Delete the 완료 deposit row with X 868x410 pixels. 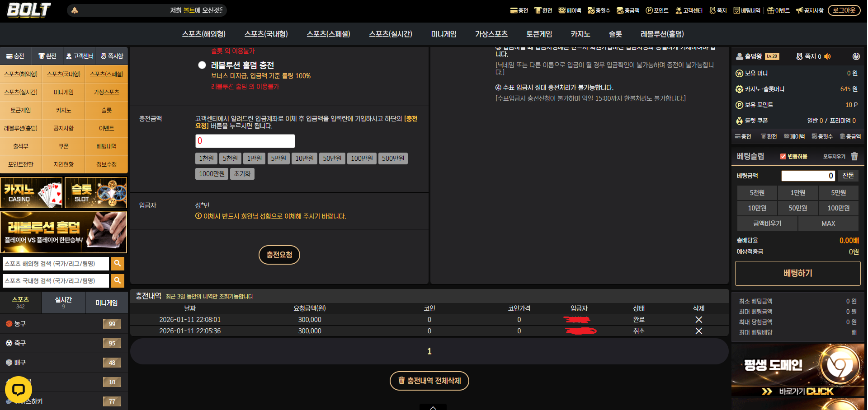click(x=698, y=320)
